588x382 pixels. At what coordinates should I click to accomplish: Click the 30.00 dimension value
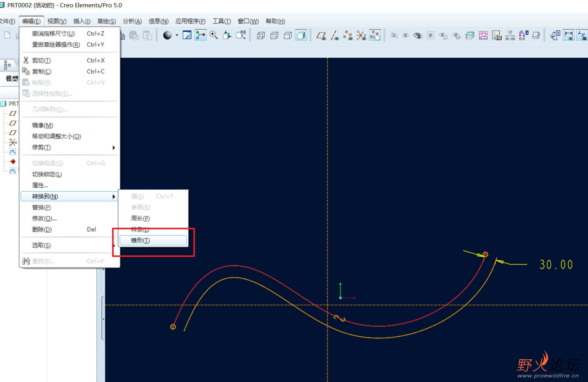coord(556,265)
